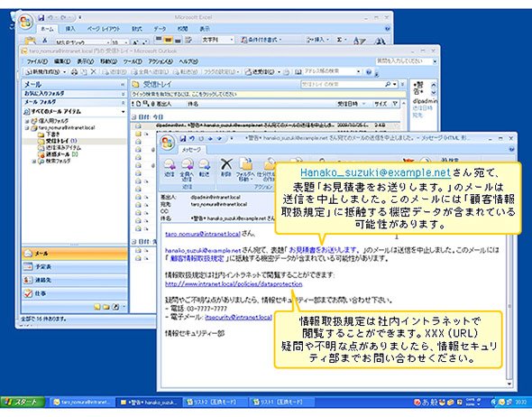Viewport: 532px width, 417px height.
Task: Click the Undo arrow in message quick access toolbar
Action: (x=192, y=138)
